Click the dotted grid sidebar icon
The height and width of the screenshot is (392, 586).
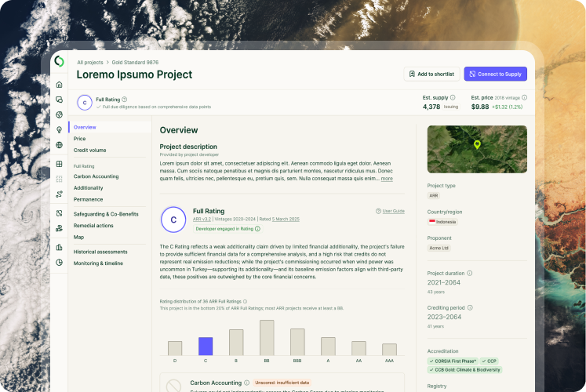tap(59, 180)
